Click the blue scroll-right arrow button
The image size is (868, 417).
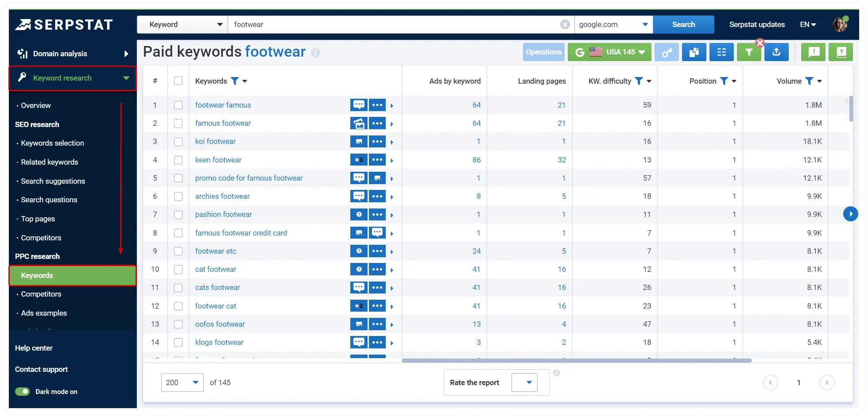[850, 214]
